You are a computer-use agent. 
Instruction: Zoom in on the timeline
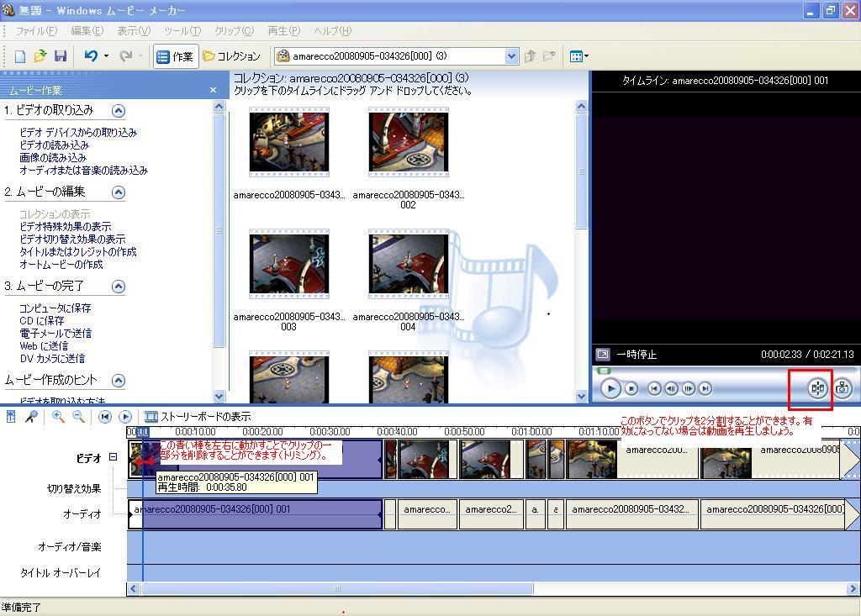point(58,417)
